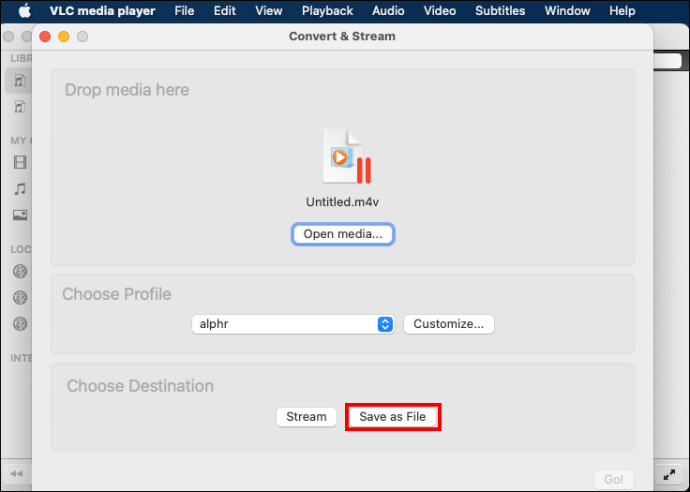
Task: Click the Untitled.m4v media file icon
Action: (x=346, y=158)
